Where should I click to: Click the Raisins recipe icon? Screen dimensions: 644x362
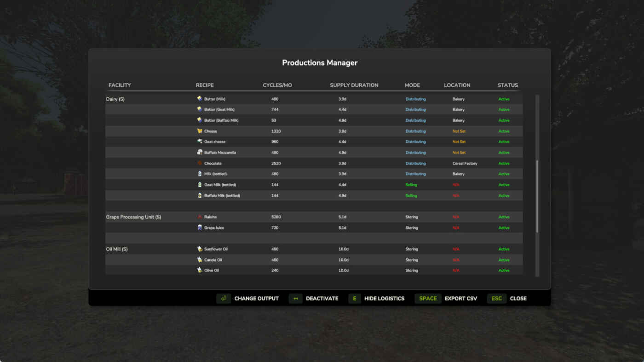pos(200,217)
